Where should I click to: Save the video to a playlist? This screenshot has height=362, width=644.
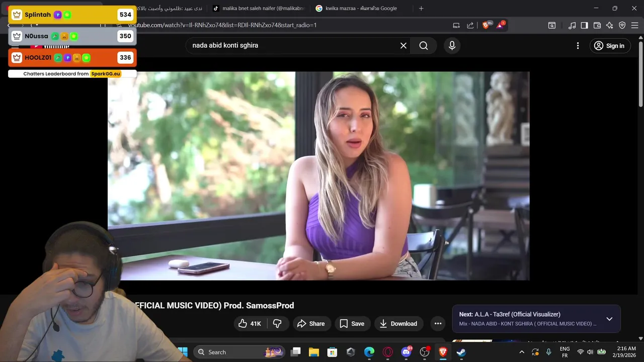pos(352,324)
